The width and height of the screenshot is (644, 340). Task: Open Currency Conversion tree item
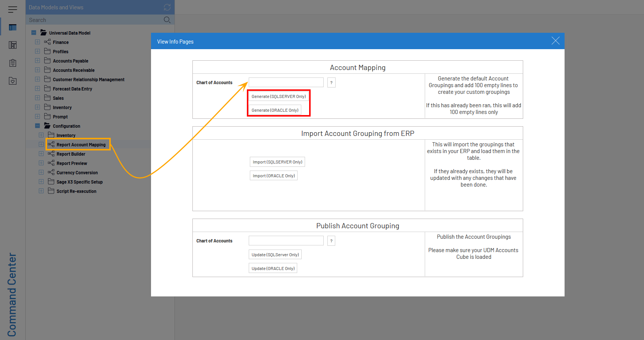(x=77, y=173)
